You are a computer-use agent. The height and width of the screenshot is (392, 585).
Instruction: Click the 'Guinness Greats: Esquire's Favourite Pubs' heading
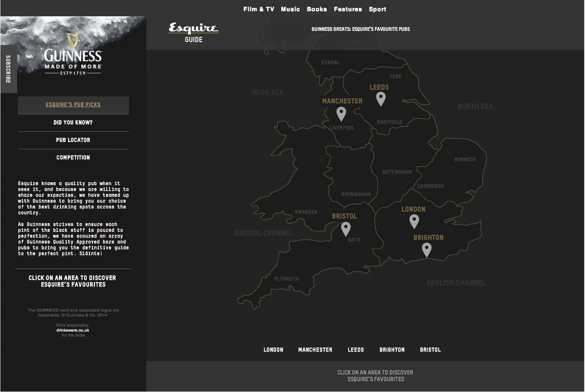click(x=361, y=29)
